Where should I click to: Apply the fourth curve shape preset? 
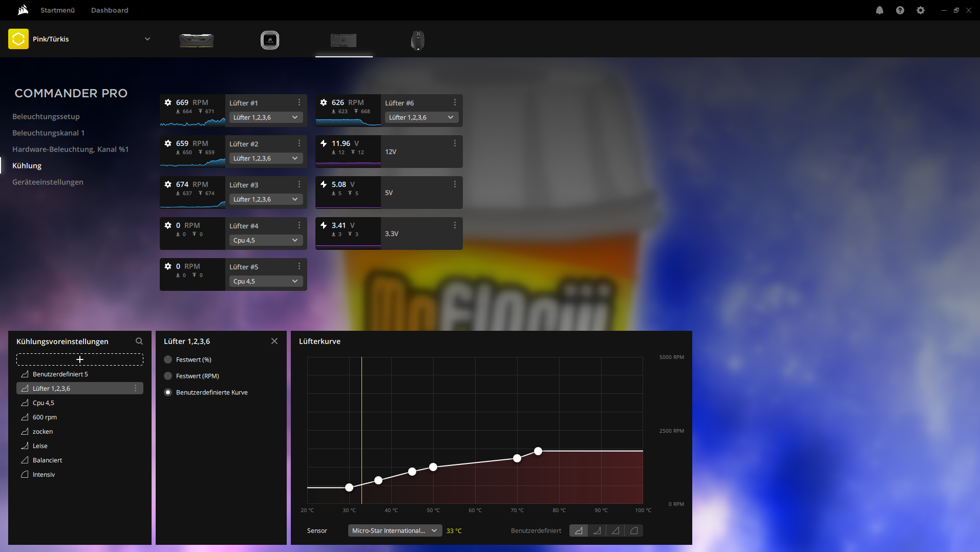pos(634,530)
